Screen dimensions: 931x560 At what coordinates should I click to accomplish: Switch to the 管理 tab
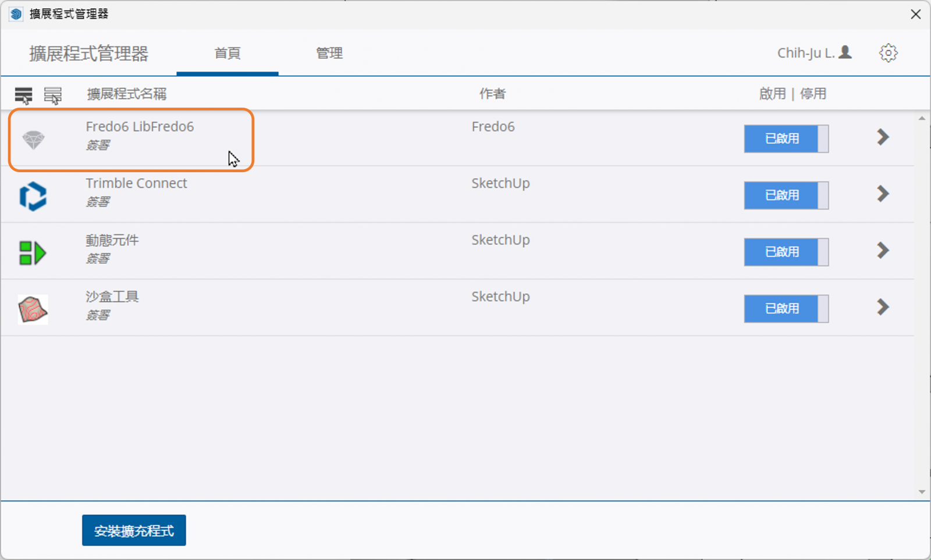[x=329, y=53]
